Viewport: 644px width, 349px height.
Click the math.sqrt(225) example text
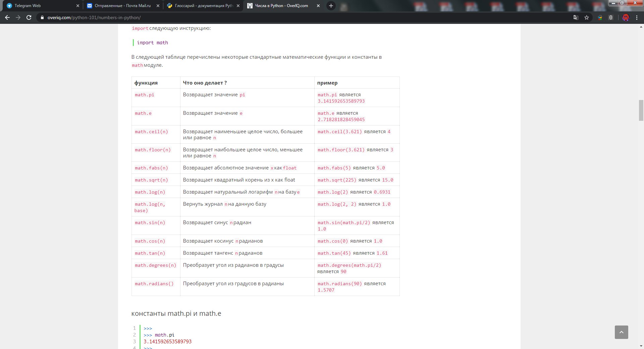[337, 180]
